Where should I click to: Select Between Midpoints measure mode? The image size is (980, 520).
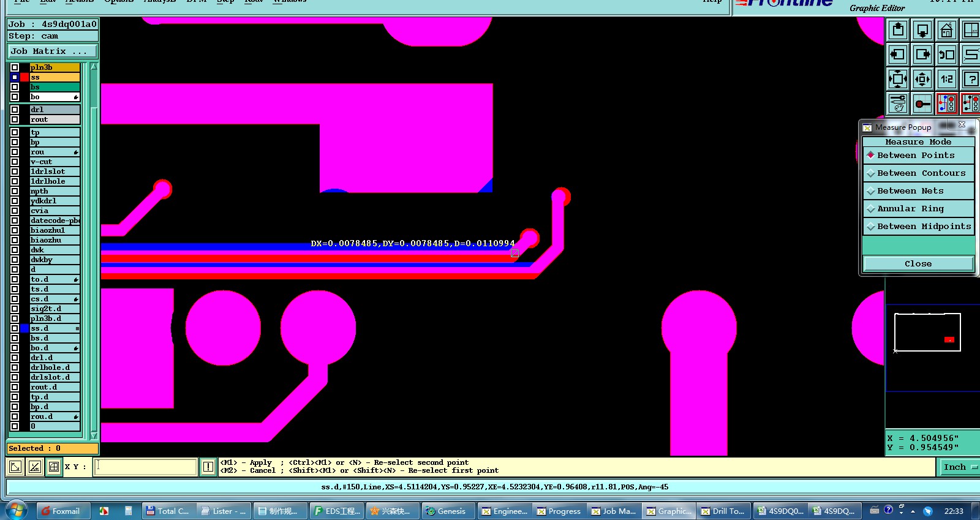918,226
